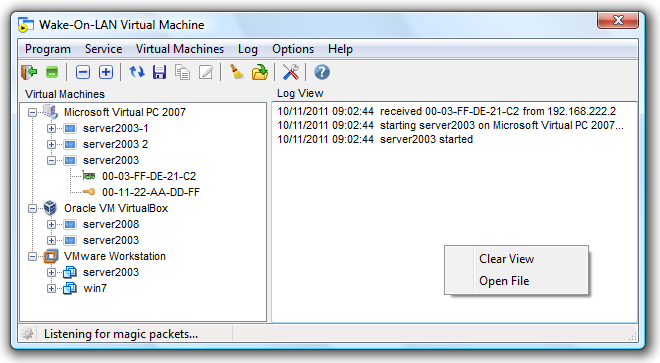This screenshot has height=363, width=660.
Task: Collapse the server2003 node under Virtual PC
Action: click(51, 160)
